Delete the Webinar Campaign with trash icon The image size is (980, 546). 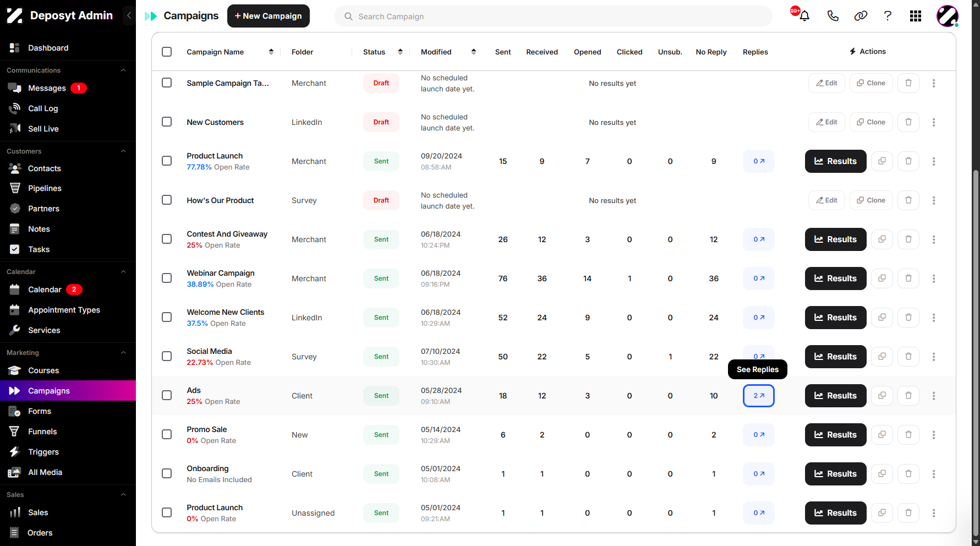[x=908, y=279]
